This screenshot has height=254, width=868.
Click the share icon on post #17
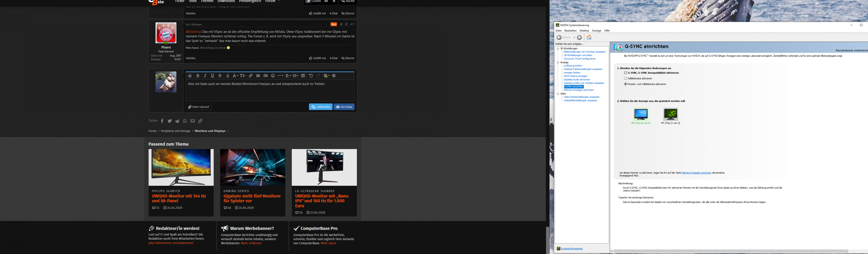[341, 24]
